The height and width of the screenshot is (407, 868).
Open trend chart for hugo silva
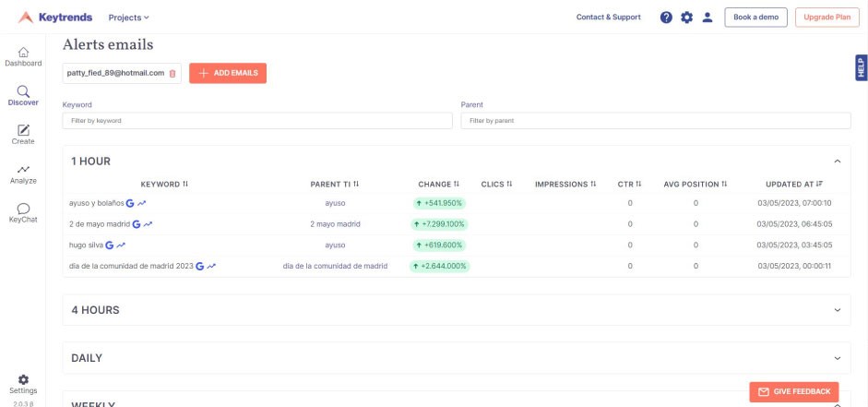[x=121, y=245]
